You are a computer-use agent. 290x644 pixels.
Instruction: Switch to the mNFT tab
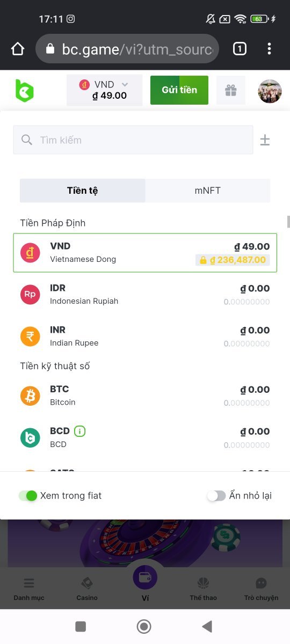tap(207, 191)
